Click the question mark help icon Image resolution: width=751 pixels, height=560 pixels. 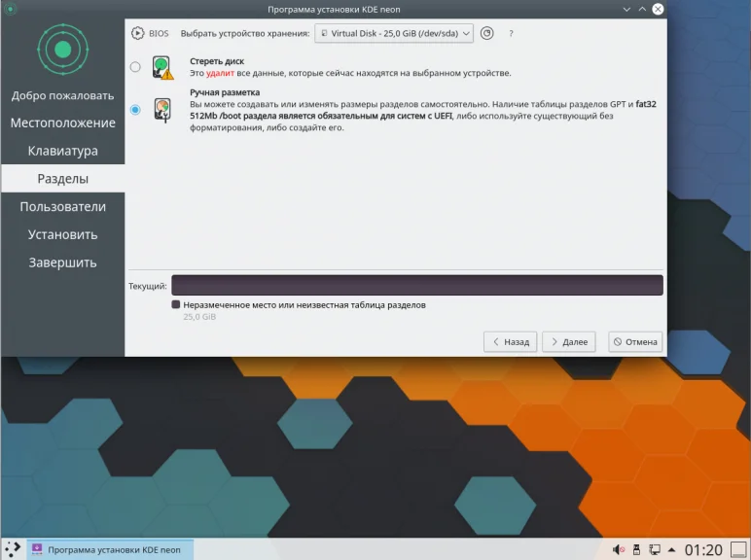(511, 33)
